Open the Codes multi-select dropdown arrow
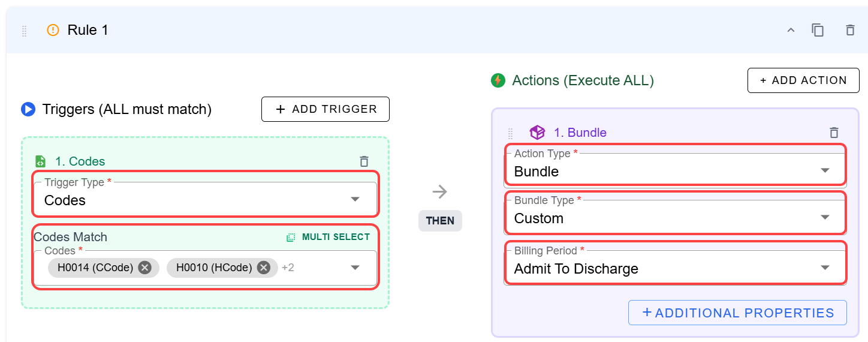The image size is (868, 342). click(x=355, y=268)
